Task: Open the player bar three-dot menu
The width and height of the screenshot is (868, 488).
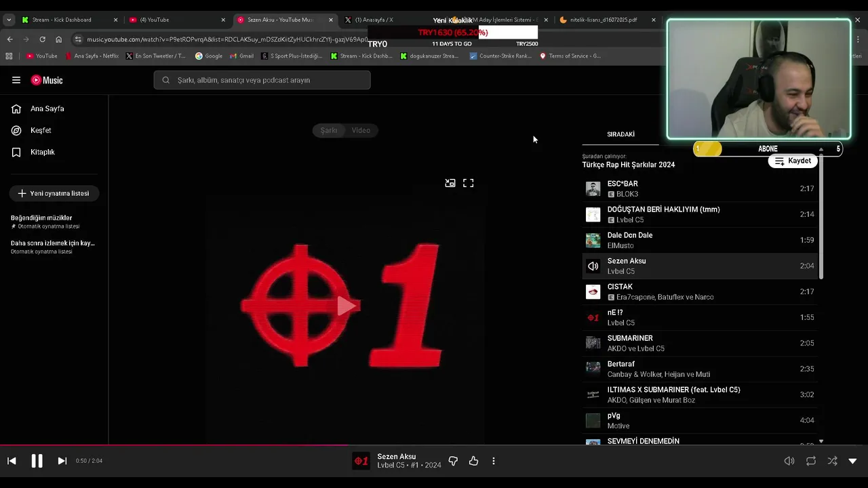Action: click(x=493, y=461)
